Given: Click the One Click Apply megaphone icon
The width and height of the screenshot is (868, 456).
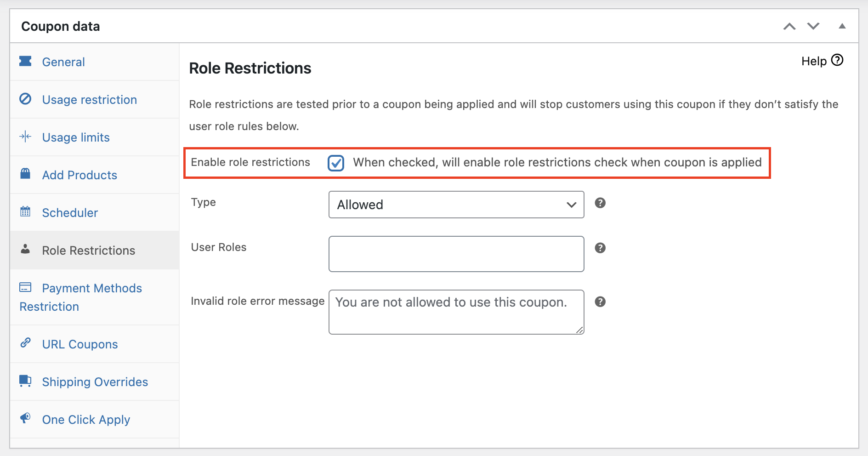Looking at the screenshot, I should 25,418.
